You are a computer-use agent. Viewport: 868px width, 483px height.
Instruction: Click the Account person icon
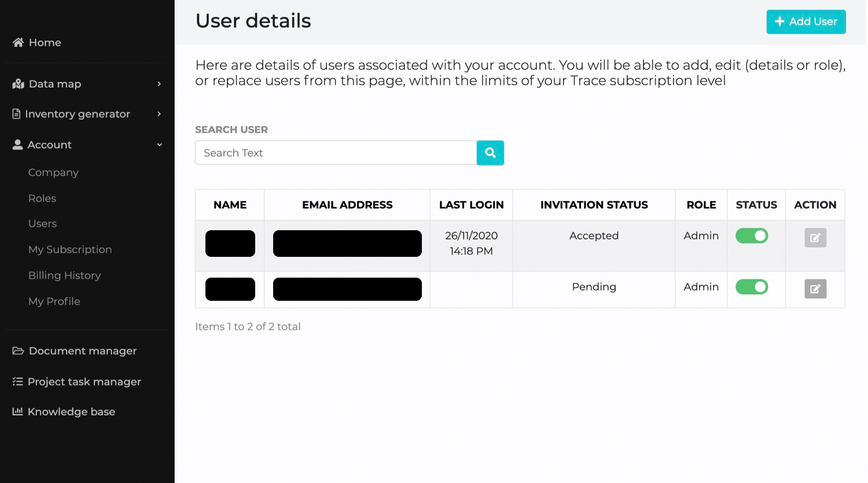pos(17,145)
